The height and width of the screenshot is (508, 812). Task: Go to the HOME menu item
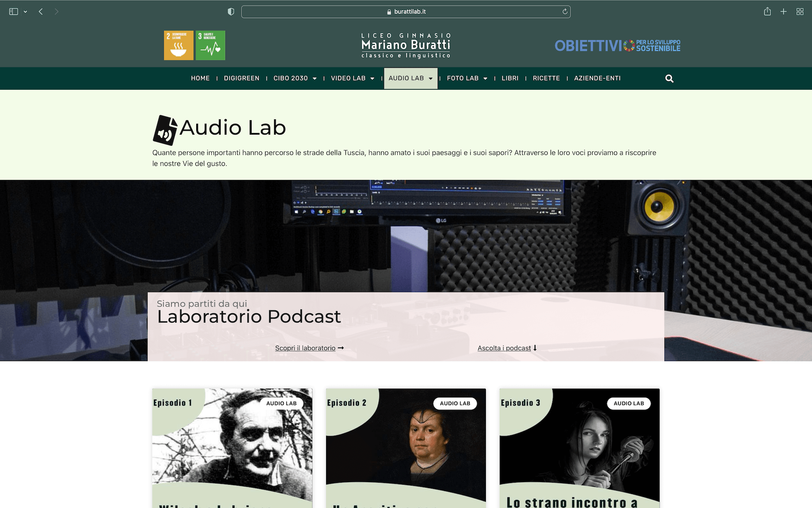coord(200,78)
